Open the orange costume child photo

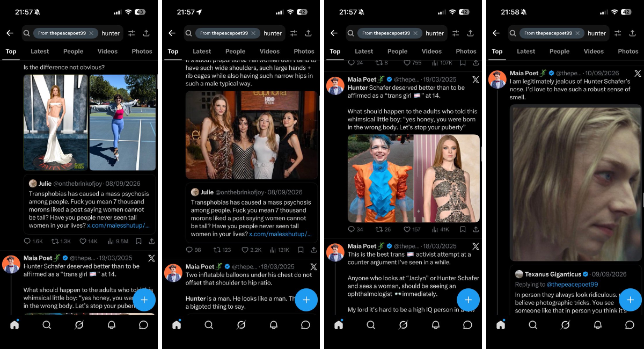click(x=380, y=178)
